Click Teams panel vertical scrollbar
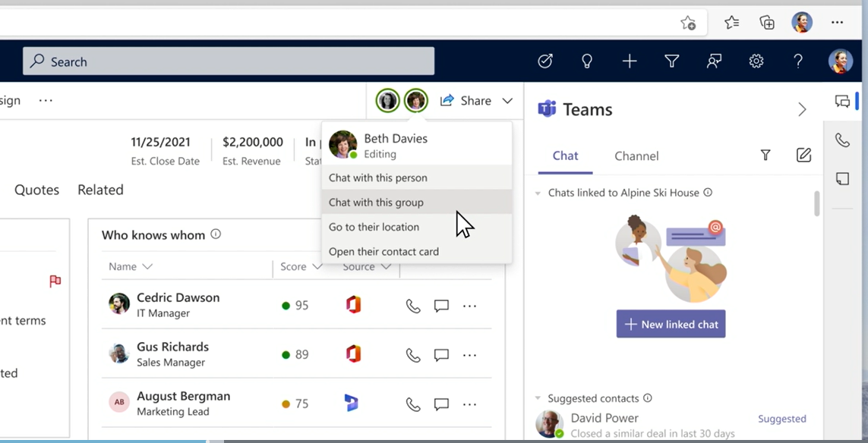This screenshot has height=443, width=868. (x=816, y=203)
